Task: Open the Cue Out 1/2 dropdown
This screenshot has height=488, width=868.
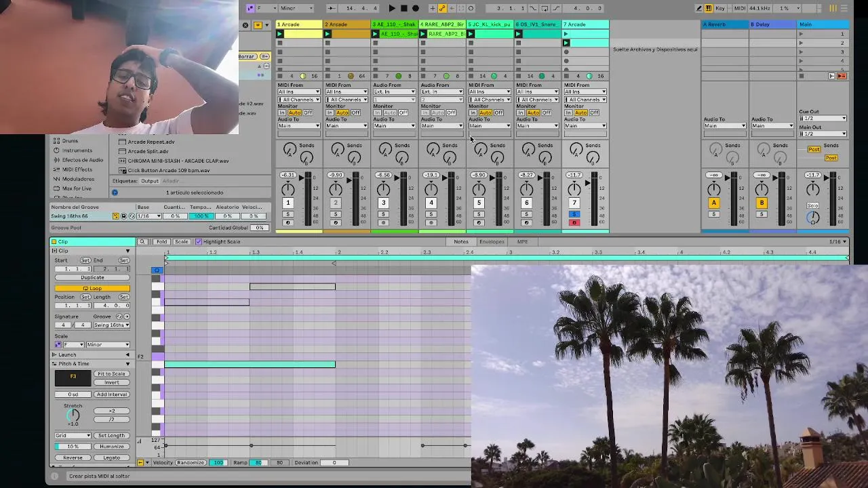Action: click(x=823, y=119)
